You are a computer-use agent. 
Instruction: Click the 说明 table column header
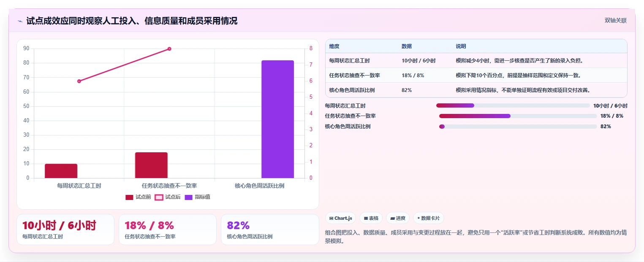[461, 46]
